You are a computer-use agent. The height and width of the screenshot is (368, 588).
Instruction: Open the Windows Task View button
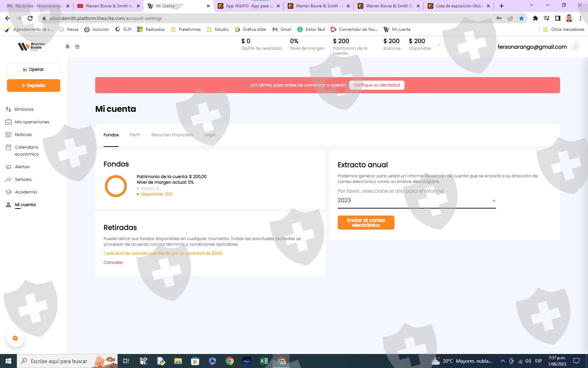[126, 361]
